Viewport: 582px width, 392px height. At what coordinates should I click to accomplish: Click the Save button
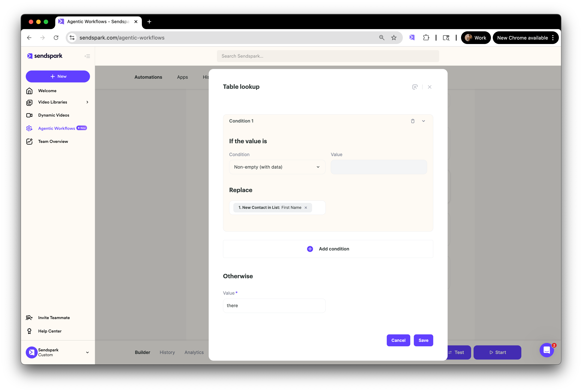coord(423,340)
